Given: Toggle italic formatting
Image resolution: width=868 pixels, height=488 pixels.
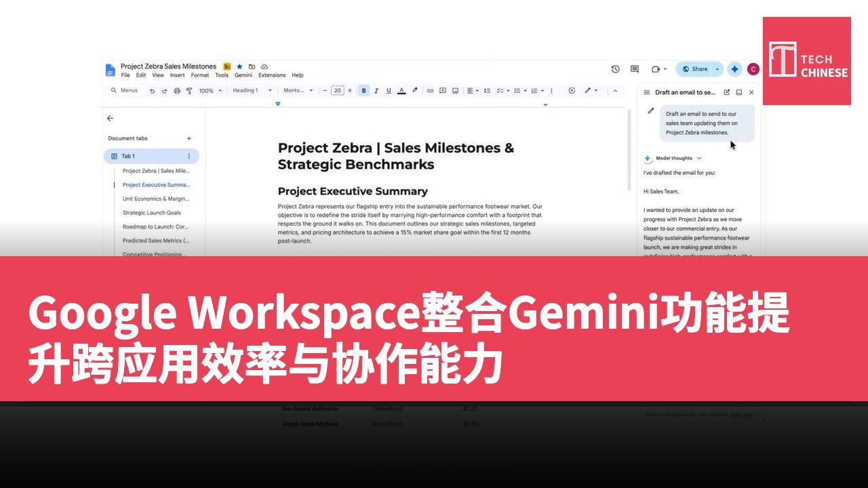Looking at the screenshot, I should (376, 90).
